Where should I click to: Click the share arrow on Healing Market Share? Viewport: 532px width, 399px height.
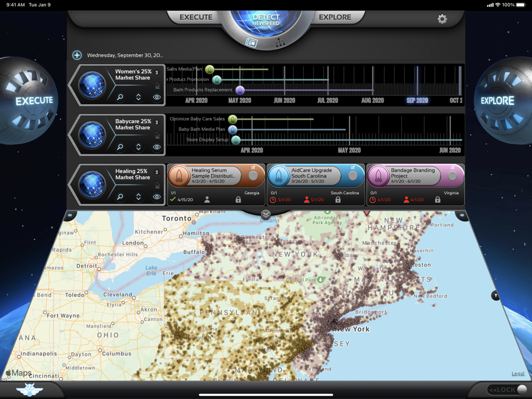coord(157,185)
